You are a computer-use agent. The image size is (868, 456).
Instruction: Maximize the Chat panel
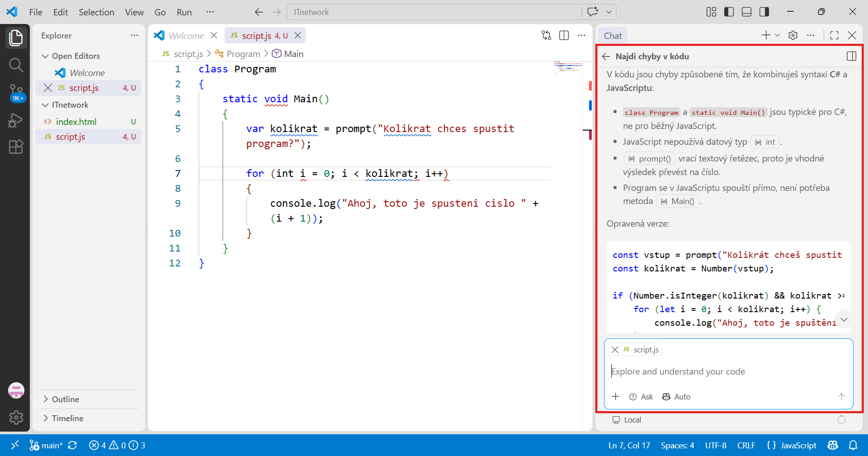[835, 35]
